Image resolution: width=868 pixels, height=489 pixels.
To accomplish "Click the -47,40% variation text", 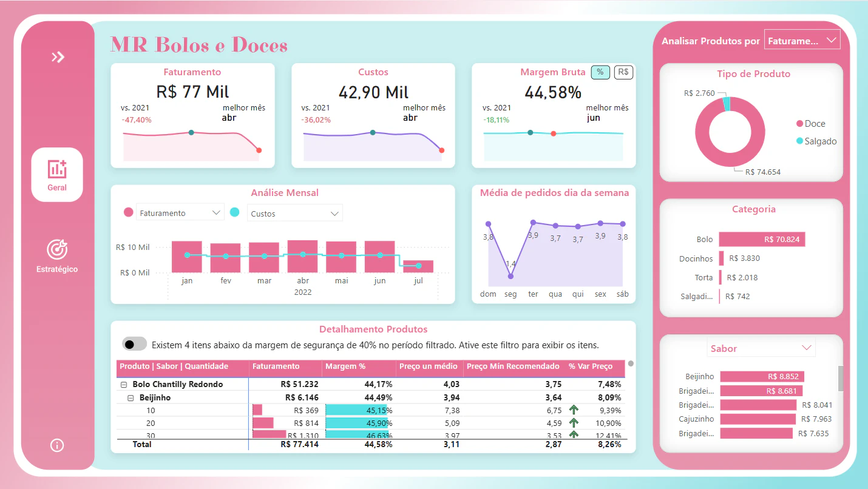I will click(137, 120).
